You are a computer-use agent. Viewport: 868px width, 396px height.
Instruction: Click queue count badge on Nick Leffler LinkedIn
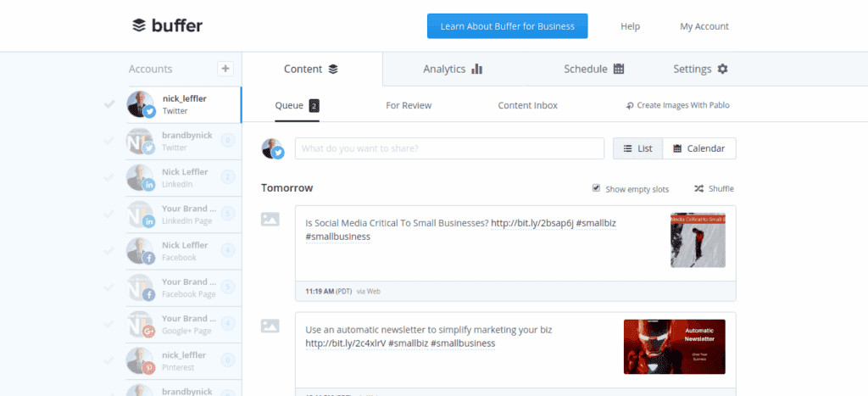click(228, 177)
